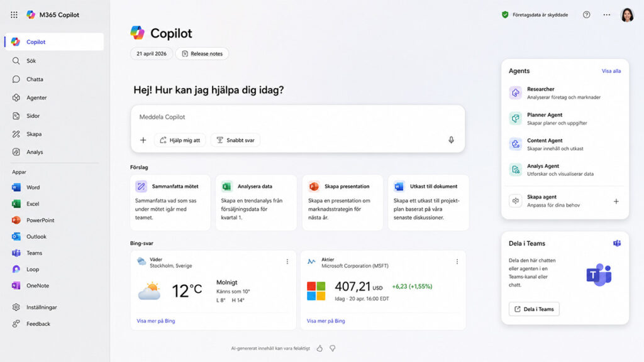Select Sammanfatta mötet suggestion card

click(x=170, y=202)
